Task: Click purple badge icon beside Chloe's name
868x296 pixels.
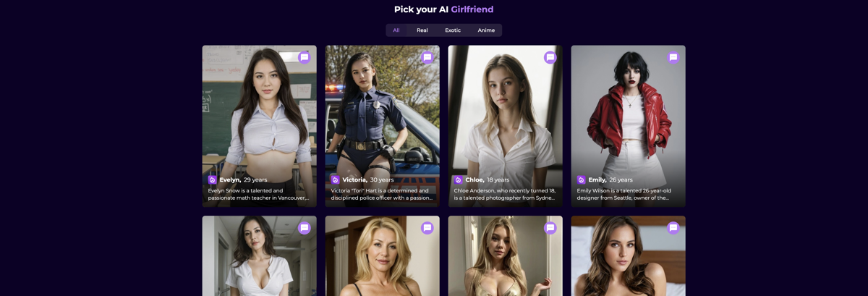Action: (459, 179)
